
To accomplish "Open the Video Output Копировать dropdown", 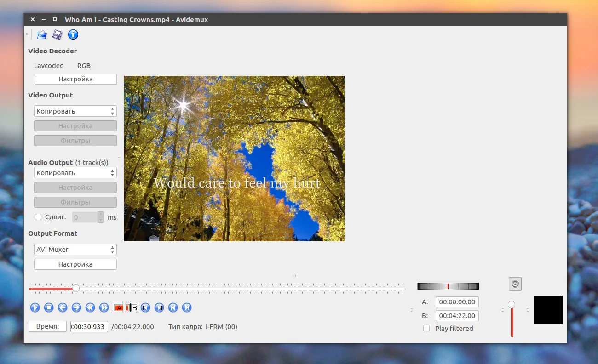I will pos(75,111).
